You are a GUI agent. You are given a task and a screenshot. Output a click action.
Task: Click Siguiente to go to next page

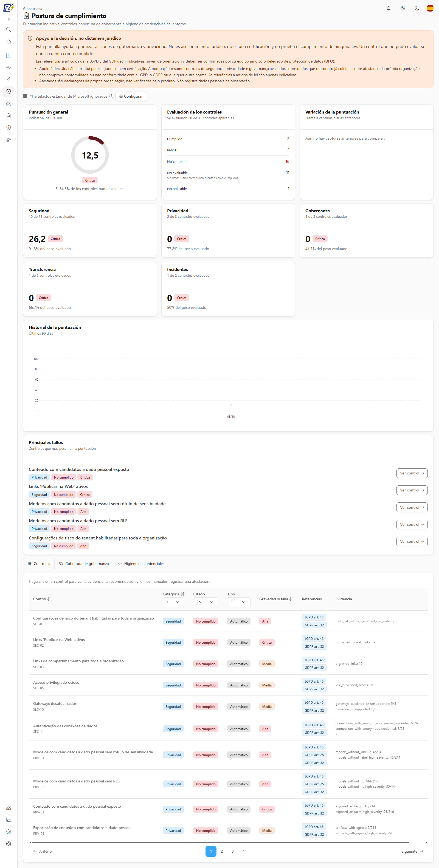(412, 851)
